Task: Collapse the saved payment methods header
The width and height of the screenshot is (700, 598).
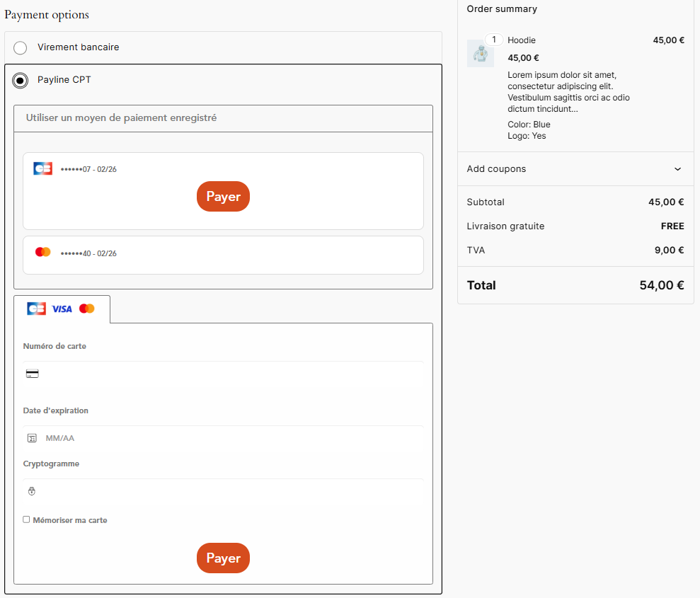Action: [x=223, y=118]
